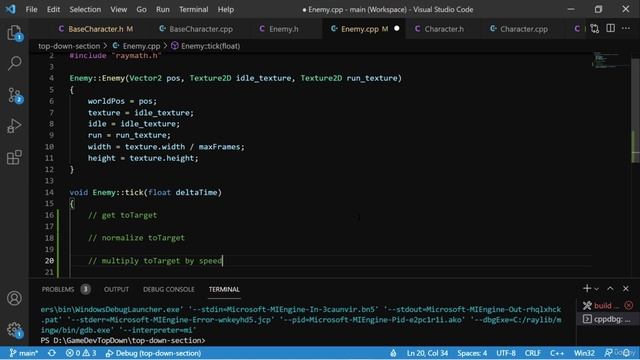Switch to the BaseCharacter.h tab

coord(96,29)
